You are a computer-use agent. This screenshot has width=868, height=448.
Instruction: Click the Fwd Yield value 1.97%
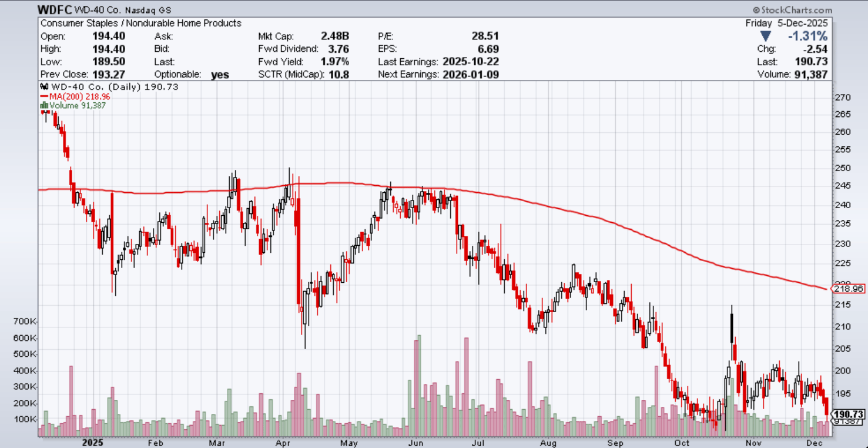pyautogui.click(x=335, y=62)
